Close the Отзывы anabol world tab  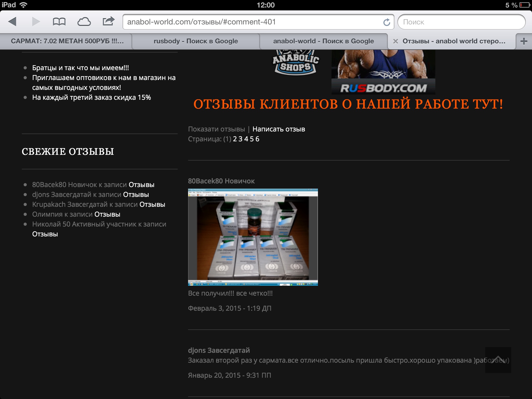(x=395, y=41)
